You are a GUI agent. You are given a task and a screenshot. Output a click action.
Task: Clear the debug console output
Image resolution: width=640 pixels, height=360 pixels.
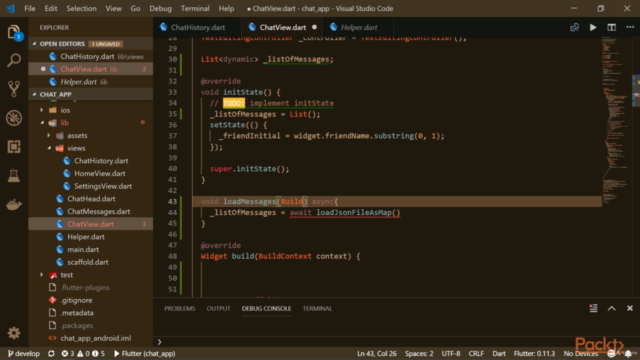(593, 308)
